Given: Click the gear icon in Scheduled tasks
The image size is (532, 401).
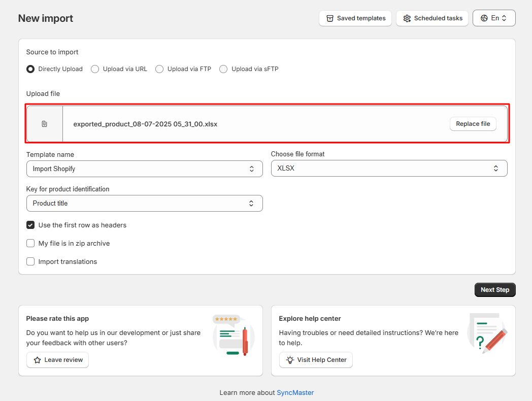Looking at the screenshot, I should pyautogui.click(x=407, y=18).
